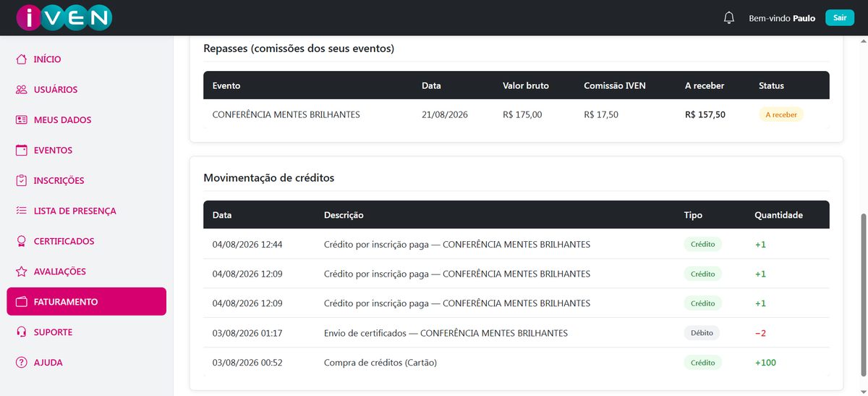Click the Débito type badge
Image resolution: width=868 pixels, height=396 pixels.
(x=702, y=333)
